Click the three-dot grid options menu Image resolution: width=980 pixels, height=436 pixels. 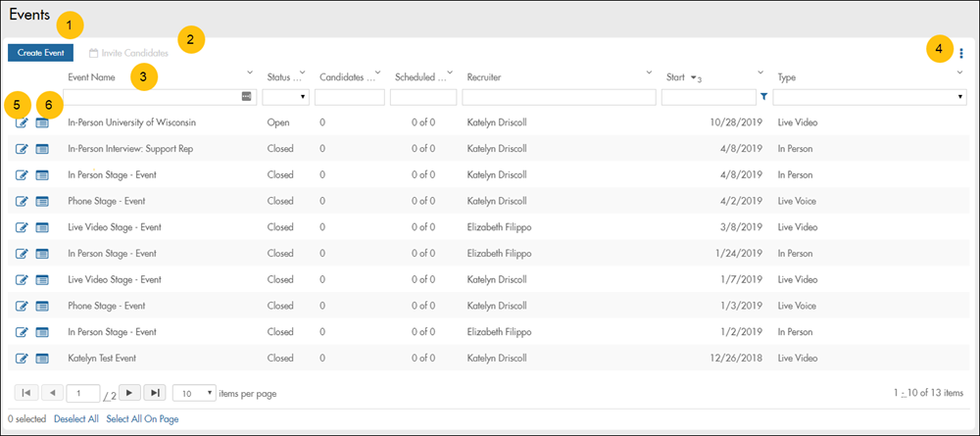click(962, 53)
